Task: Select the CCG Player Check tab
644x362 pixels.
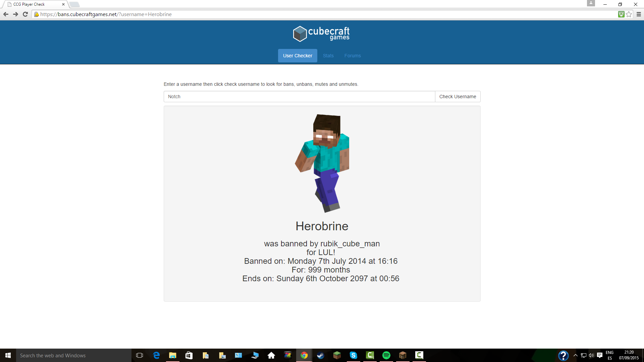Action: tap(34, 4)
